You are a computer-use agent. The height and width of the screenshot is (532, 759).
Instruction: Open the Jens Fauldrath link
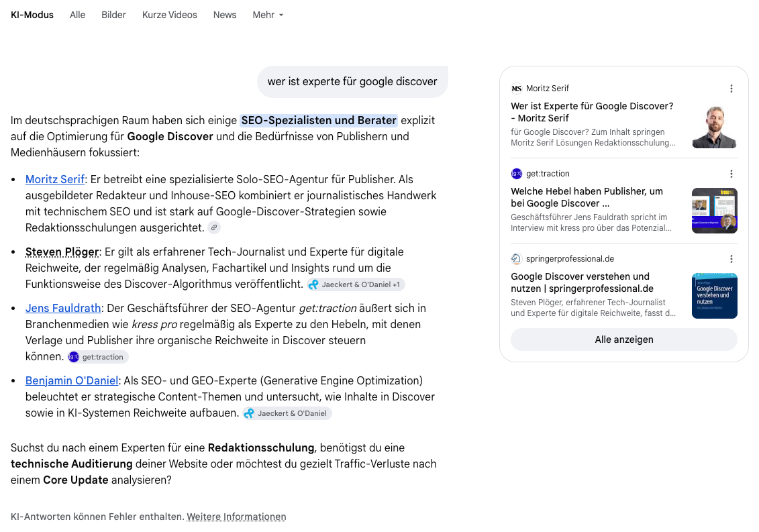[x=63, y=309]
